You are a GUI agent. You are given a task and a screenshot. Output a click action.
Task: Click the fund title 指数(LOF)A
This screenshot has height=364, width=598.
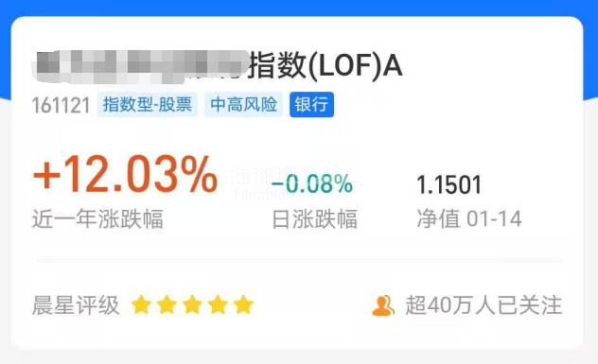coord(326,65)
